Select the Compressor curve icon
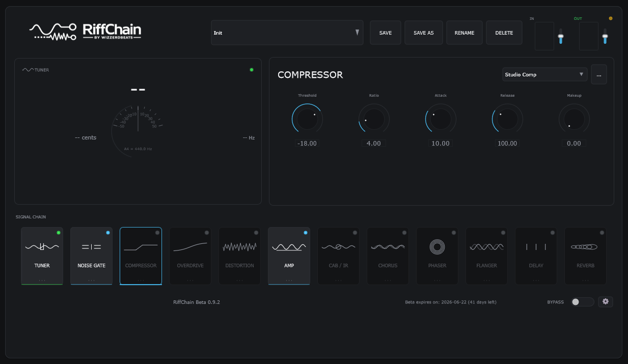The width and height of the screenshot is (628, 364). 141,247
